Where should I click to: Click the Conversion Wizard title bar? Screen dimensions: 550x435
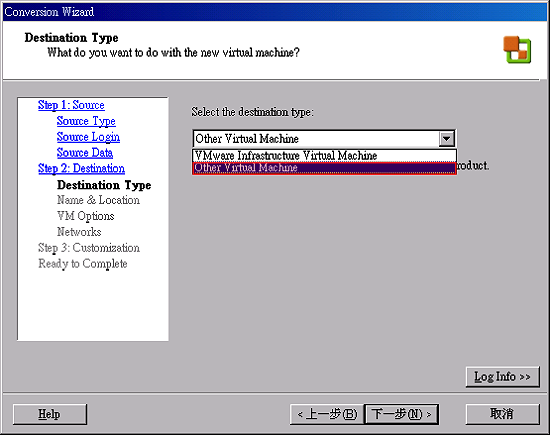[275, 12]
